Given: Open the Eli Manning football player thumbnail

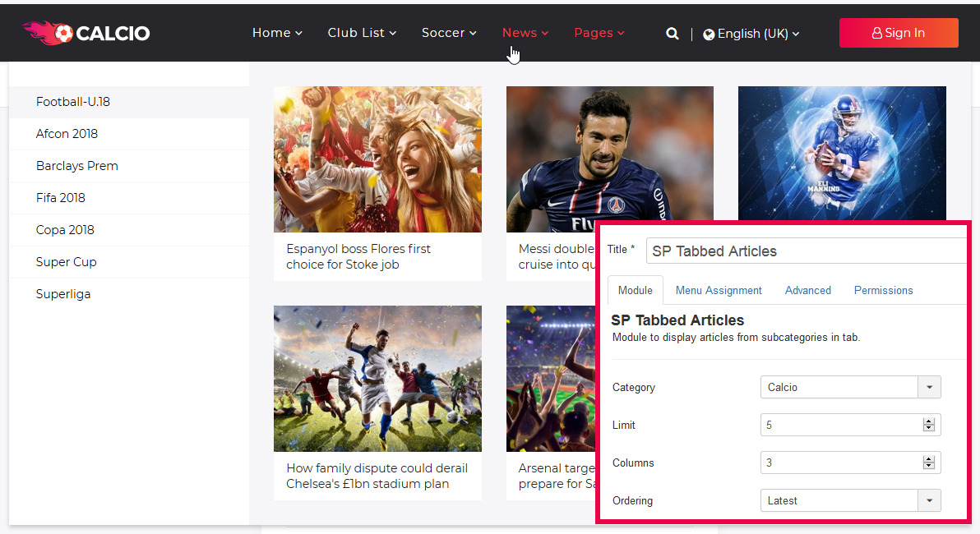Looking at the screenshot, I should pyautogui.click(x=842, y=154).
